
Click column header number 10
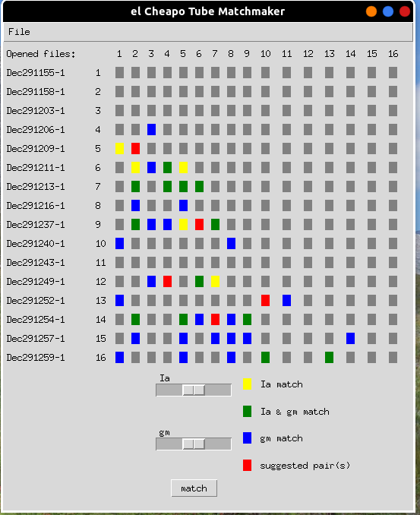coord(265,53)
